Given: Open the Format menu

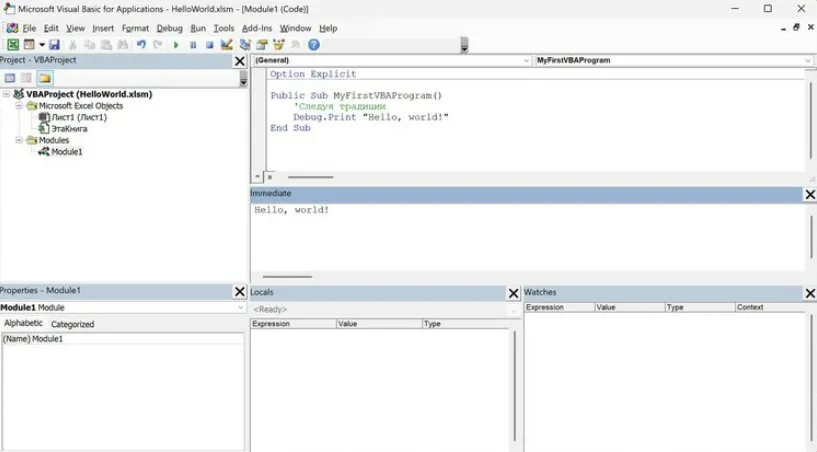Looking at the screenshot, I should (x=135, y=28).
